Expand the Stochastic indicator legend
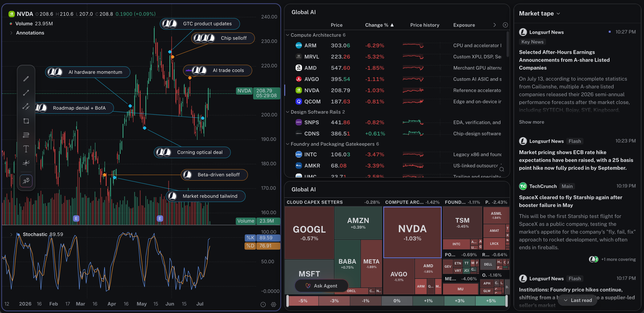The image size is (644, 313). (x=11, y=234)
